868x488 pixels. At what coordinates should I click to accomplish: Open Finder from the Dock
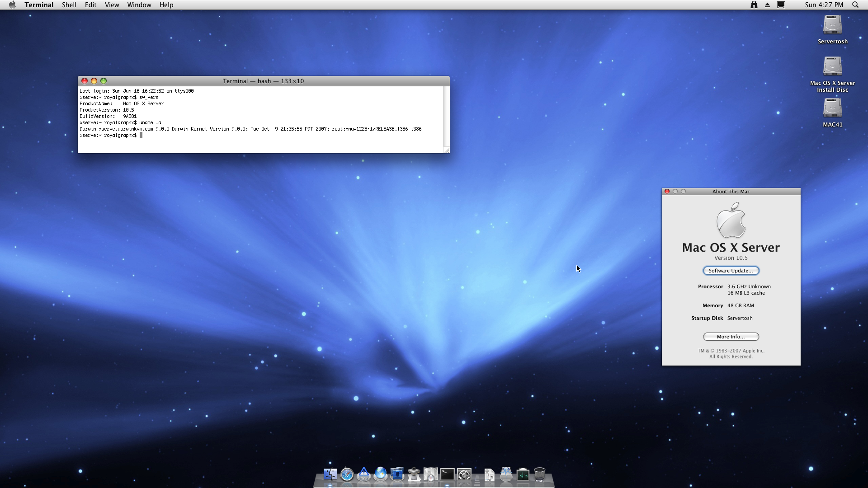(x=330, y=474)
